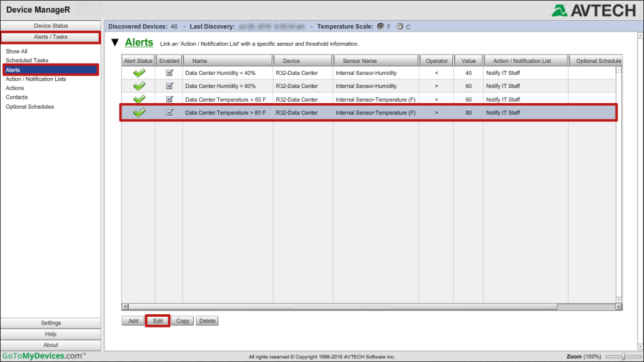Screen dimensions: 644x362
Task: Click the Add button to create an alert
Action: [x=133, y=321]
